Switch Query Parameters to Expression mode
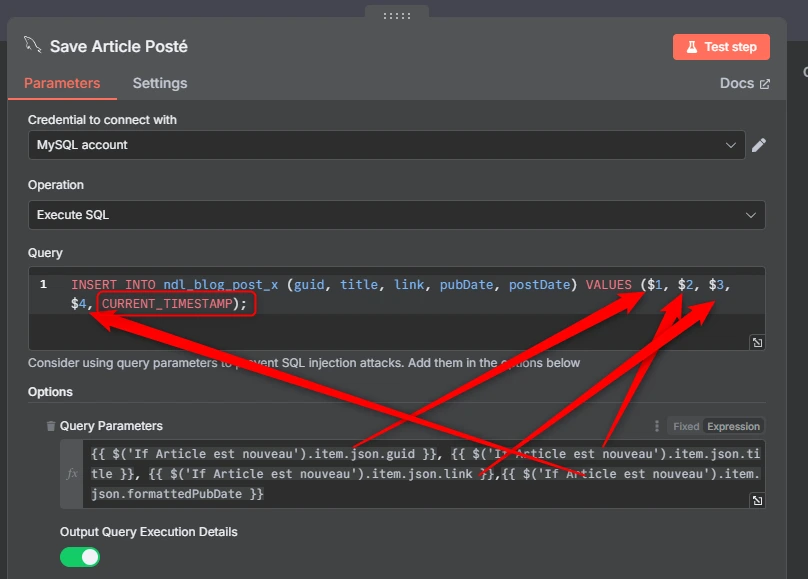Viewport: 808px width, 579px height. click(733, 426)
